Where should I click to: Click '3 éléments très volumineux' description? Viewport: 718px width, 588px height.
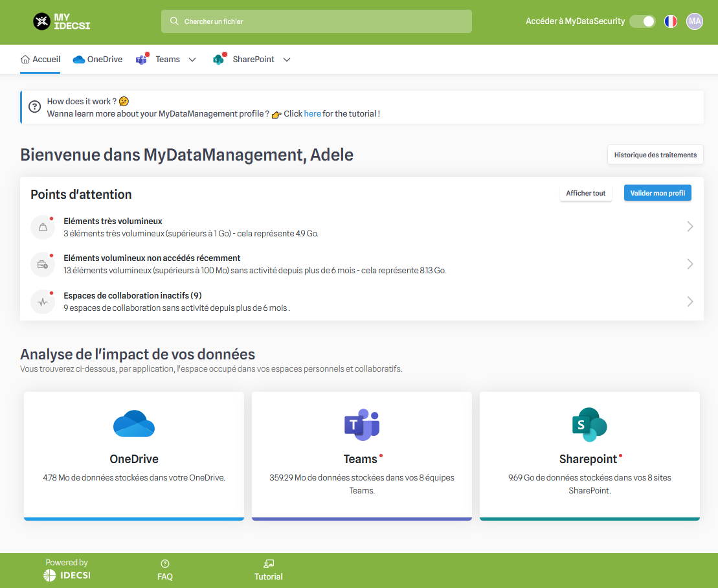(191, 234)
